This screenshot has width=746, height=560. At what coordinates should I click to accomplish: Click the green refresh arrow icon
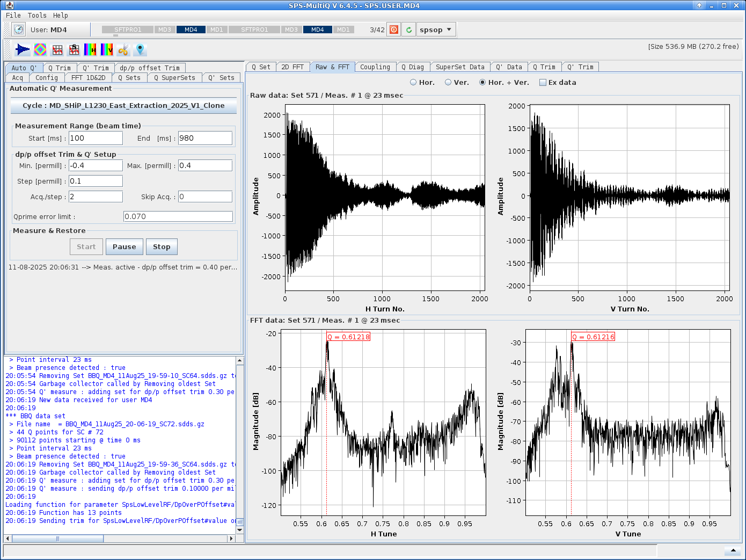tap(409, 30)
